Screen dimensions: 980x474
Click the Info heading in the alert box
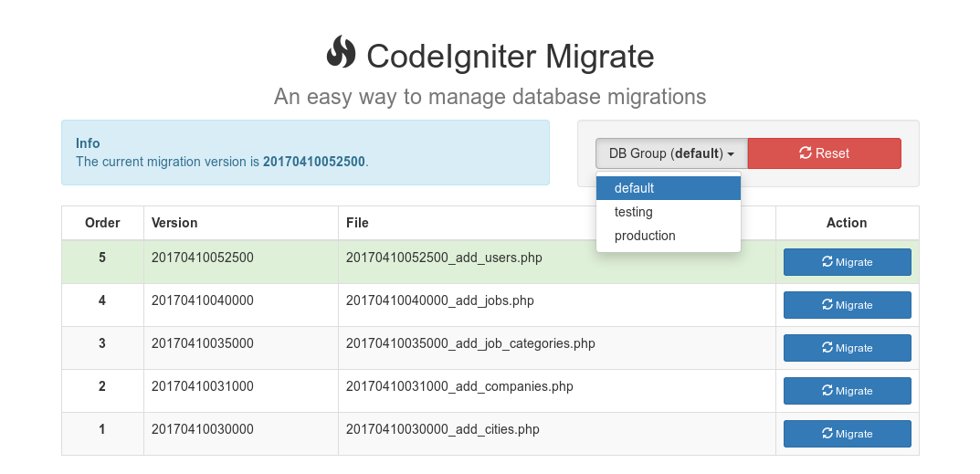[x=88, y=143]
